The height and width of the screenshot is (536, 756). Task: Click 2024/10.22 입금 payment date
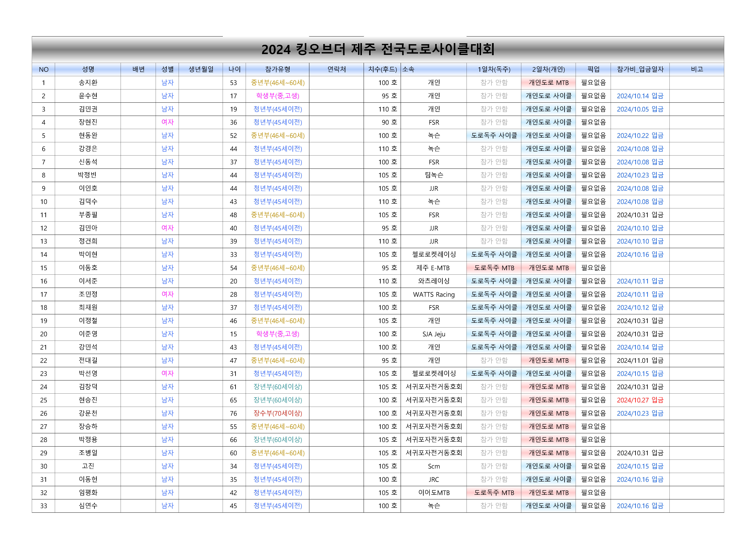click(x=640, y=136)
